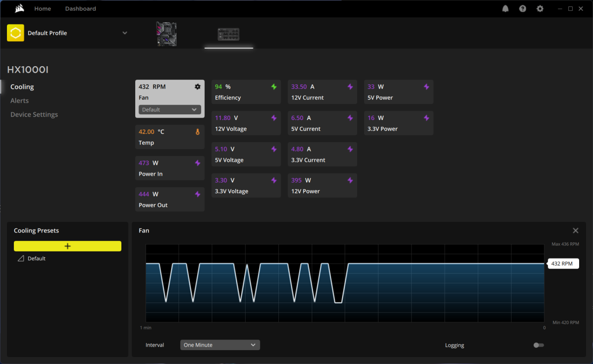Switch to the Dashboard tab
593x364 pixels.
pyautogui.click(x=81, y=9)
